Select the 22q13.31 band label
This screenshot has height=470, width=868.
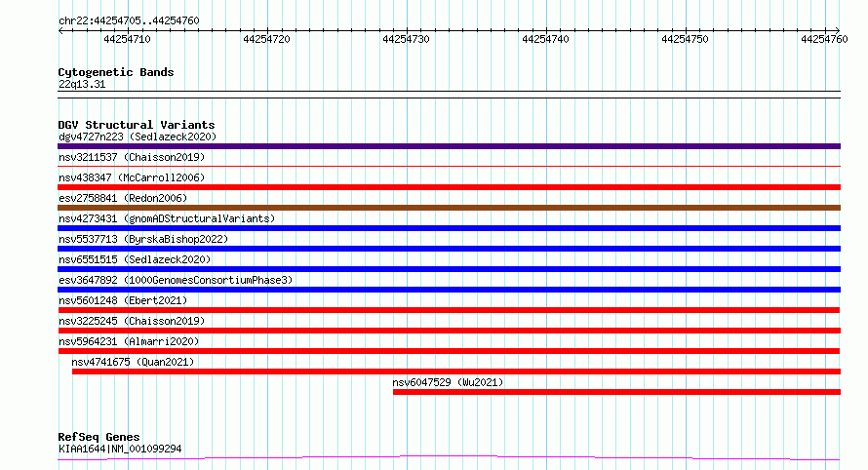coord(82,84)
